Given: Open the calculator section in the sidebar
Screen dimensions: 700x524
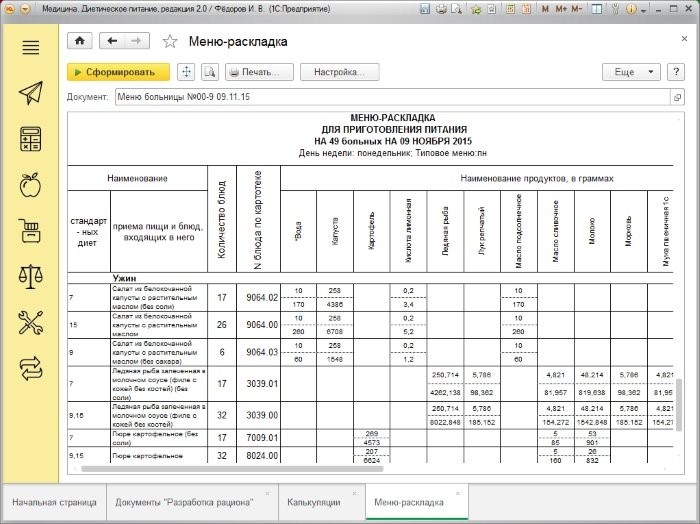Looking at the screenshot, I should click(30, 139).
